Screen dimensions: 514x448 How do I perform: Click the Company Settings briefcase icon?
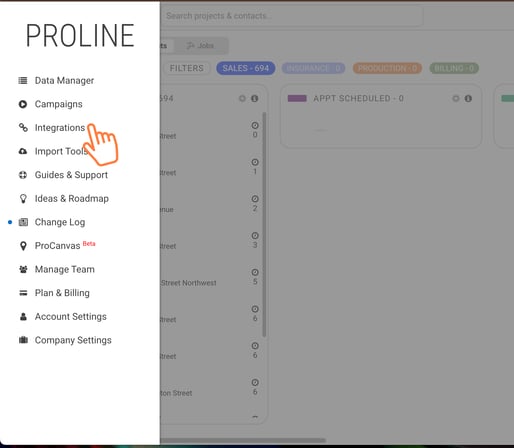(23, 340)
